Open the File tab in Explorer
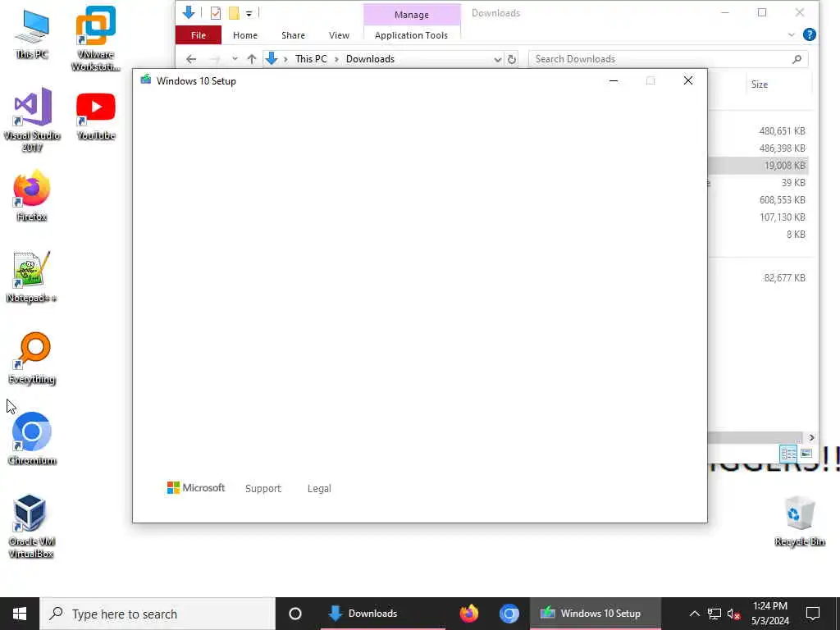The width and height of the screenshot is (840, 630). click(199, 35)
